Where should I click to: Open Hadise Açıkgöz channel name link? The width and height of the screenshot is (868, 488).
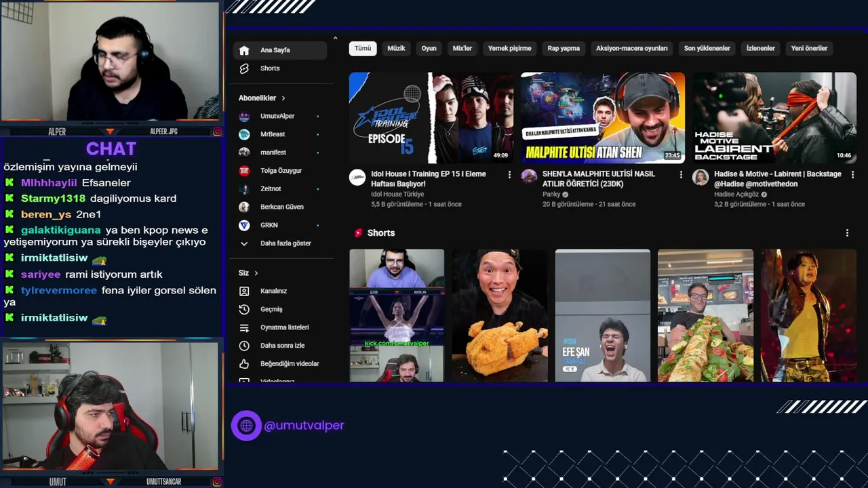tap(736, 195)
